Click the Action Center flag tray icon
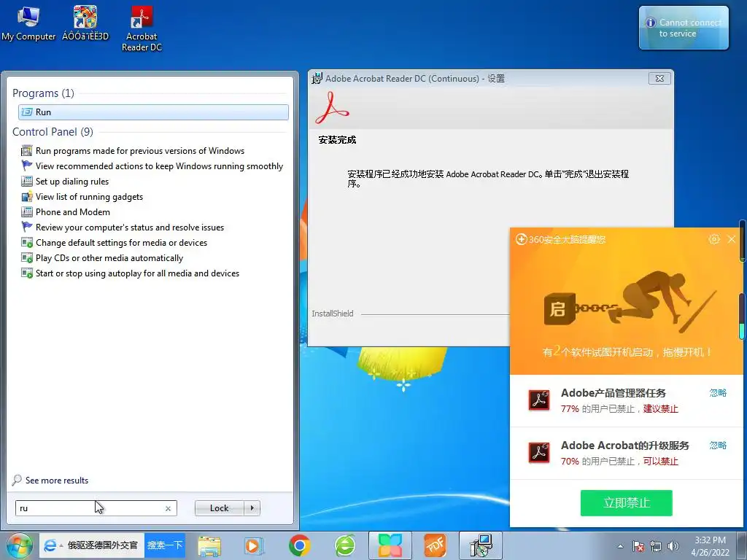Viewport: 747px width, 560px height. point(638,546)
